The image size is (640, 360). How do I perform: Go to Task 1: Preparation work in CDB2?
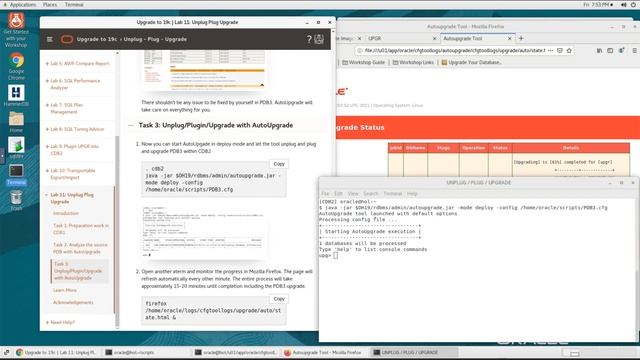(x=81, y=229)
